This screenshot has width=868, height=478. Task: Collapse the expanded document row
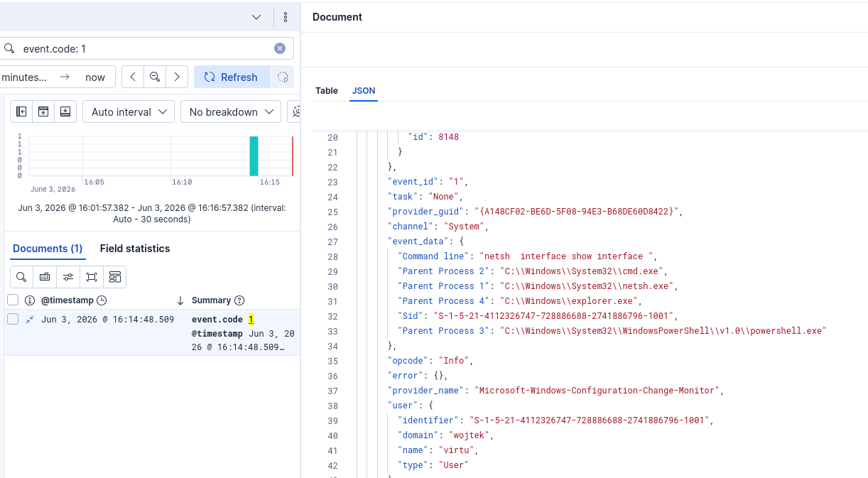tap(30, 320)
